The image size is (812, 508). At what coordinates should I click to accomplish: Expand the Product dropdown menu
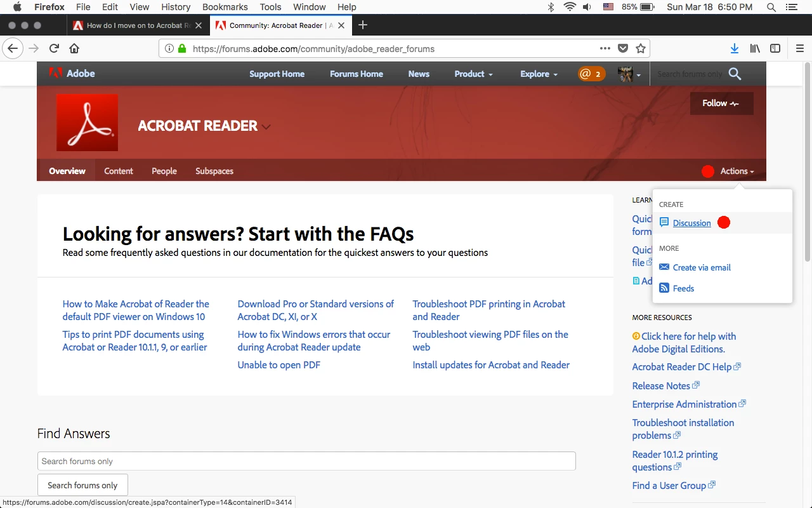tap(473, 74)
